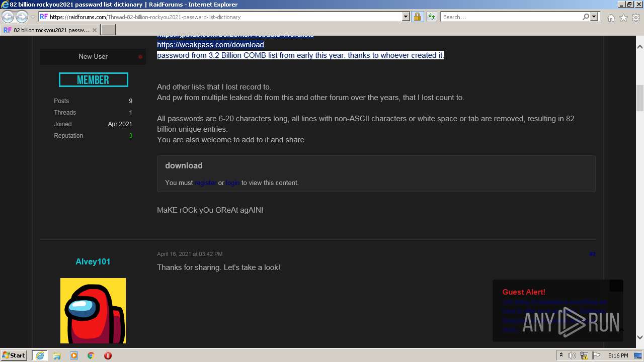Image resolution: width=644 pixels, height=362 pixels.
Task: Open the Windows Start menu
Action: [x=14, y=355]
